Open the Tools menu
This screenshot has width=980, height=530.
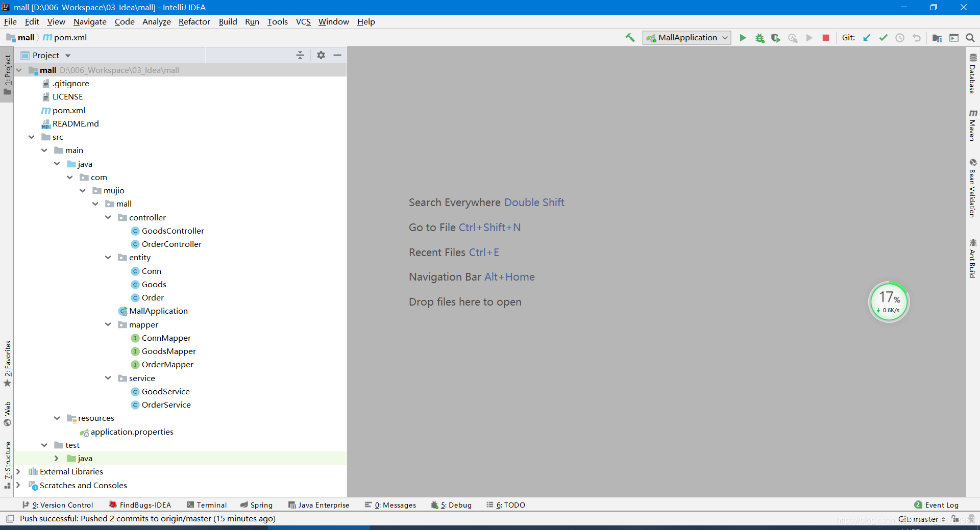click(x=278, y=21)
